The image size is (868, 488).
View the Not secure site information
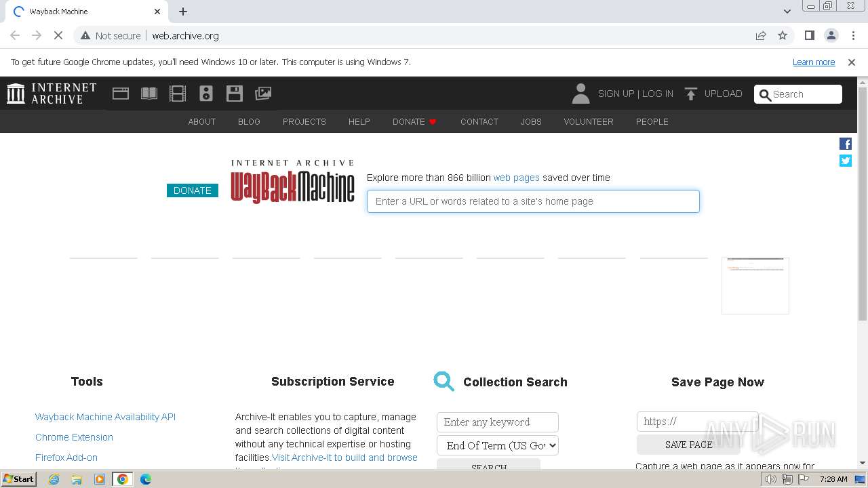[x=111, y=35]
